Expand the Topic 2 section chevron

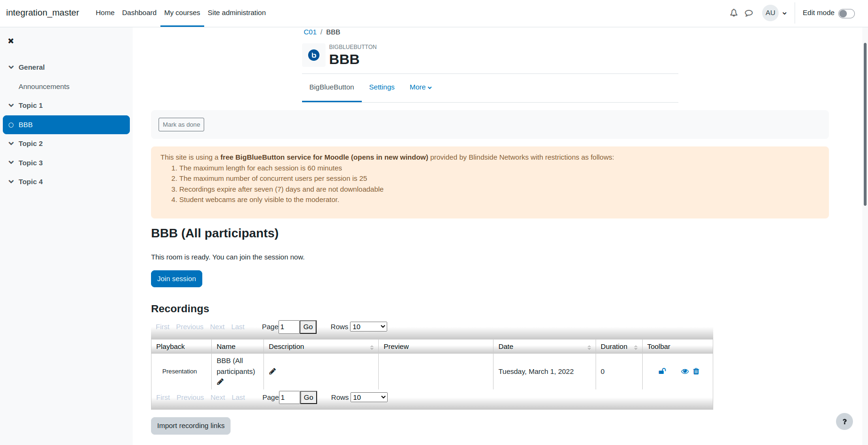point(11,144)
